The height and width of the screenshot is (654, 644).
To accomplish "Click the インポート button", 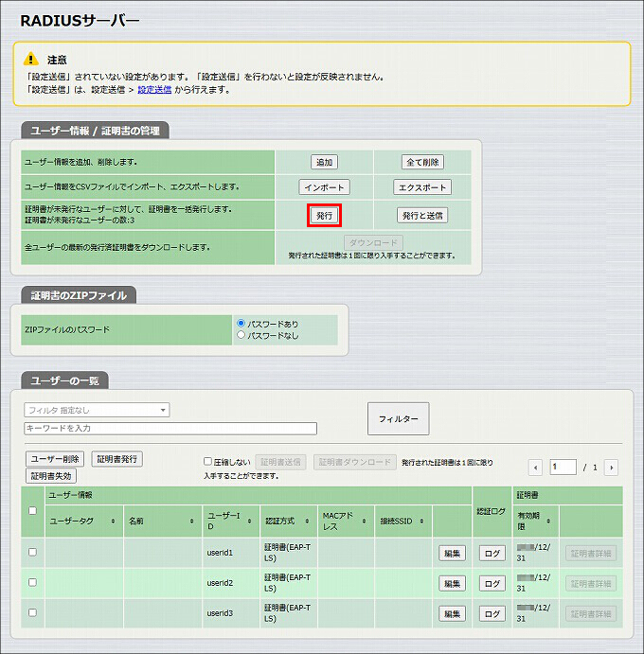I will [x=324, y=187].
